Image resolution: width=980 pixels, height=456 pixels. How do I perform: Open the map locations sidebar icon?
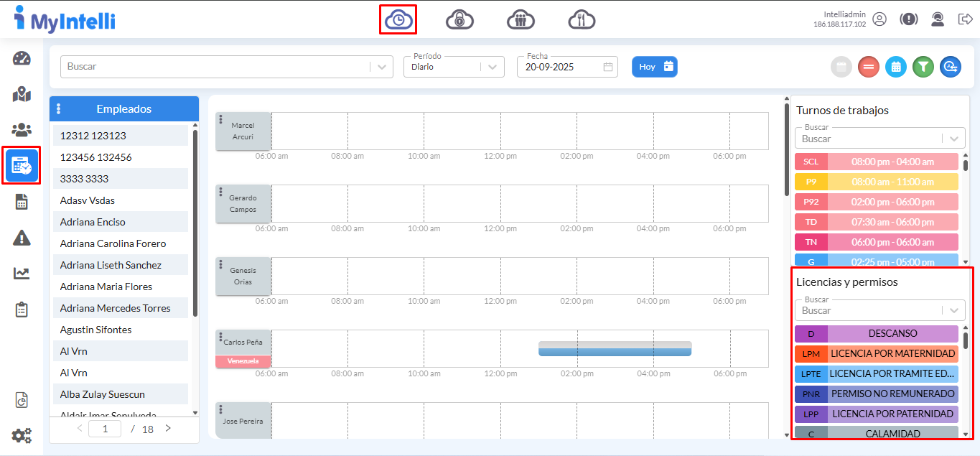pos(22,94)
